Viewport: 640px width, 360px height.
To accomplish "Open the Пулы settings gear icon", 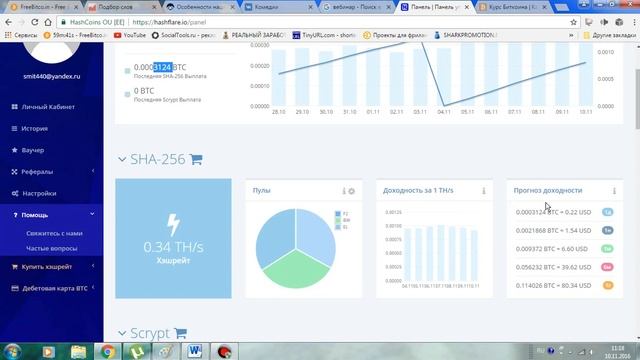I will [351, 191].
